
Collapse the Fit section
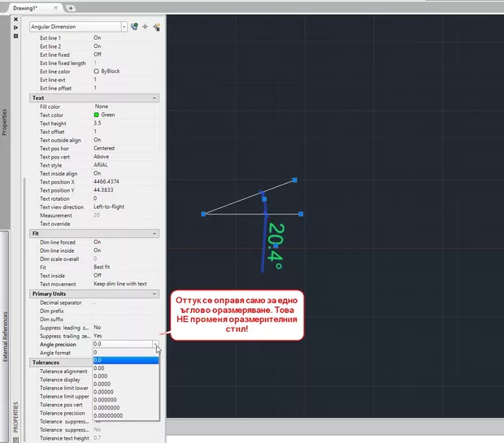point(154,233)
